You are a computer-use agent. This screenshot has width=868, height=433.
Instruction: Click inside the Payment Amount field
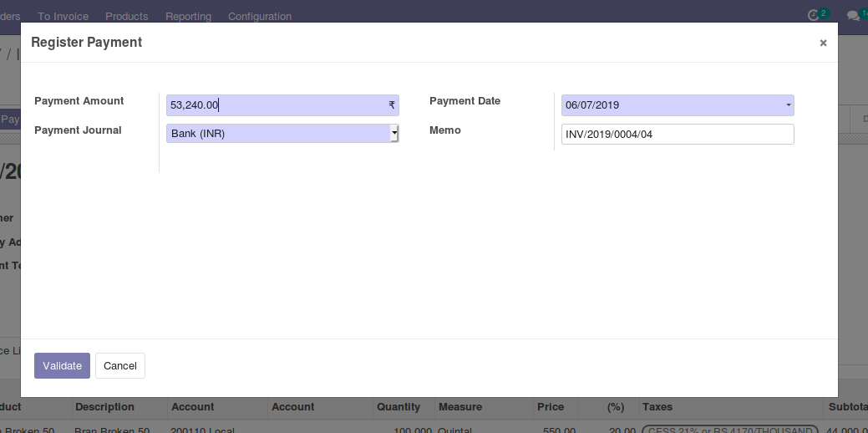tap(276, 105)
